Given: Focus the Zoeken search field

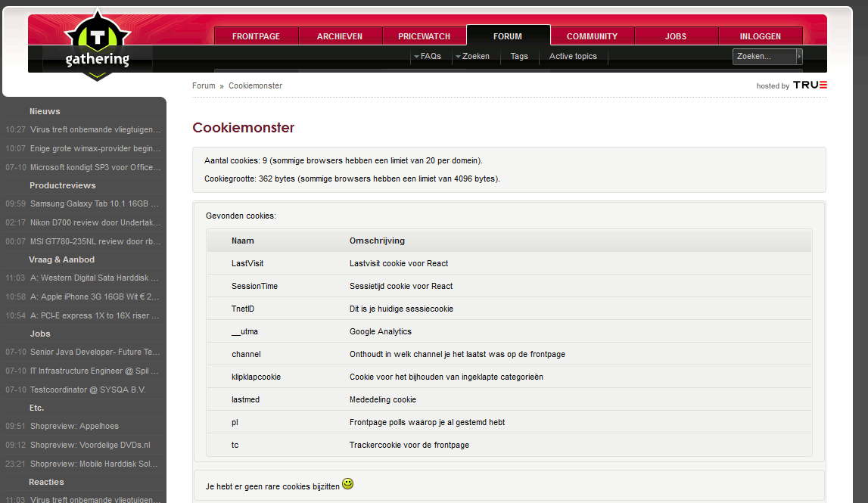Looking at the screenshot, I should coord(764,57).
